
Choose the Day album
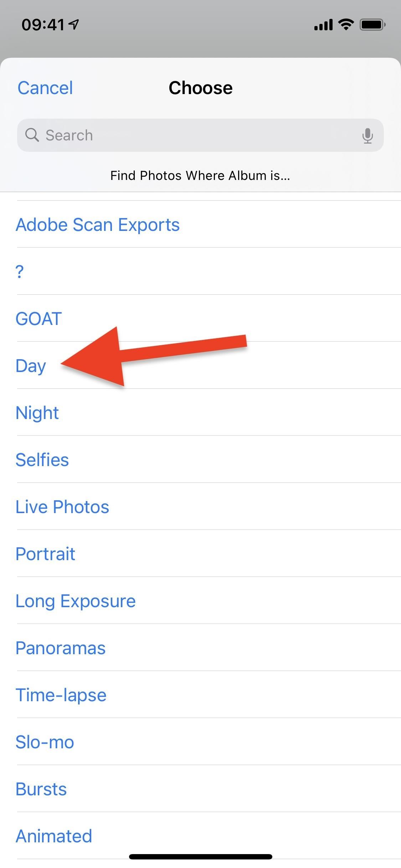pos(200,366)
